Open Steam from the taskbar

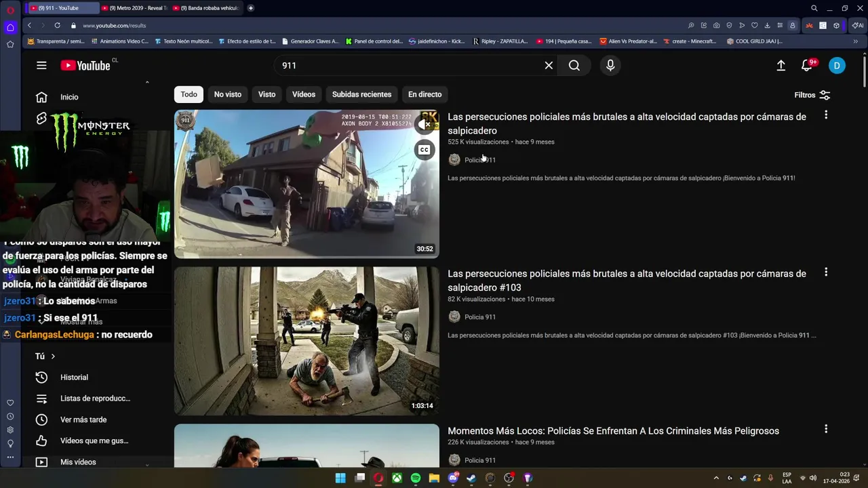[x=471, y=478]
